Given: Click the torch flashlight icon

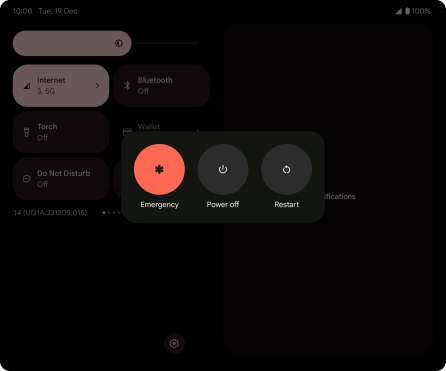Looking at the screenshot, I should 27,132.
